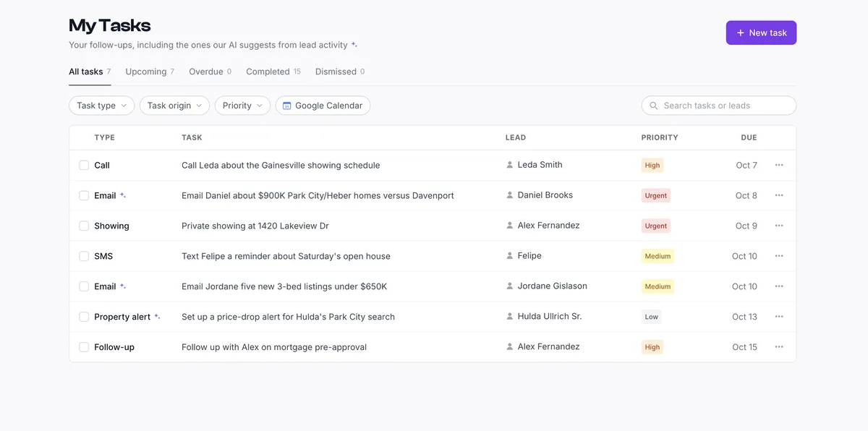Screen dimensions: 868x431
Task: Check the Email Jordane task checkbox
Action: coord(84,286)
